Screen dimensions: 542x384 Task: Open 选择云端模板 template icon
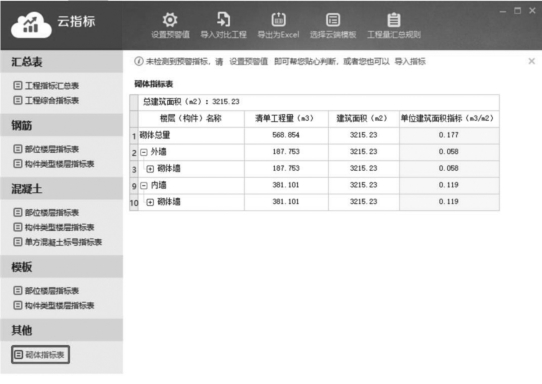(x=333, y=20)
